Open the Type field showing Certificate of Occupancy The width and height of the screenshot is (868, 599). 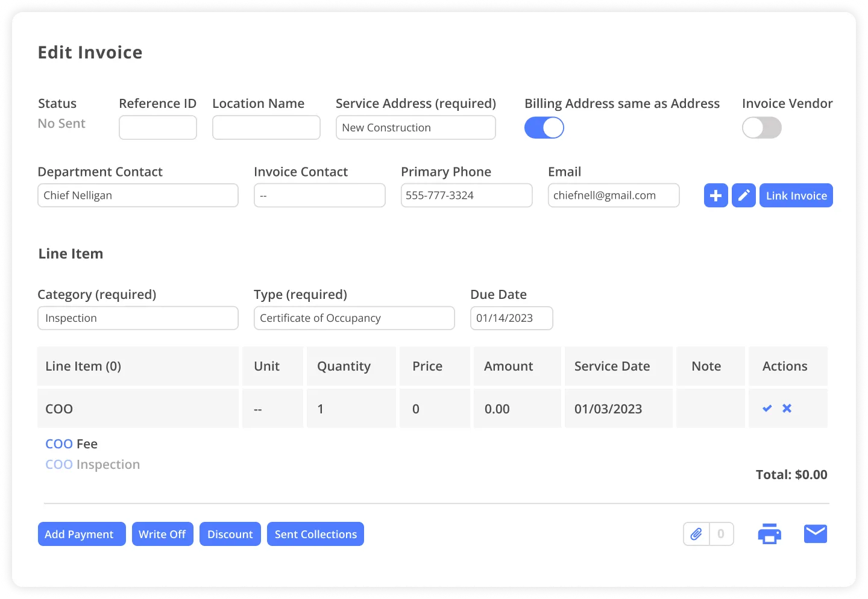click(x=354, y=318)
